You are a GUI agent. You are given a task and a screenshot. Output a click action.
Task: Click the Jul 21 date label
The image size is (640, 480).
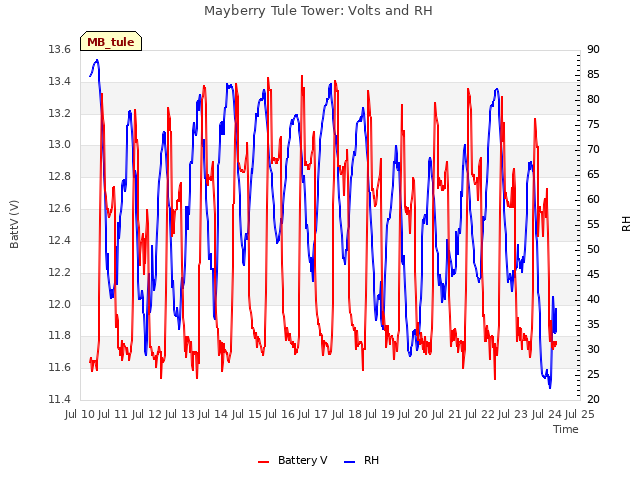(447, 415)
